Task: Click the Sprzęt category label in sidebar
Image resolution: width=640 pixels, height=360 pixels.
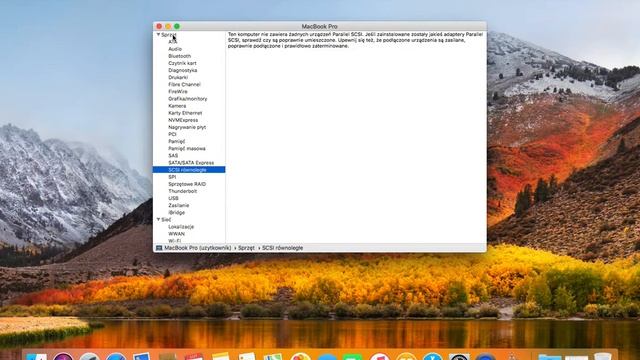Action: pyautogui.click(x=169, y=35)
